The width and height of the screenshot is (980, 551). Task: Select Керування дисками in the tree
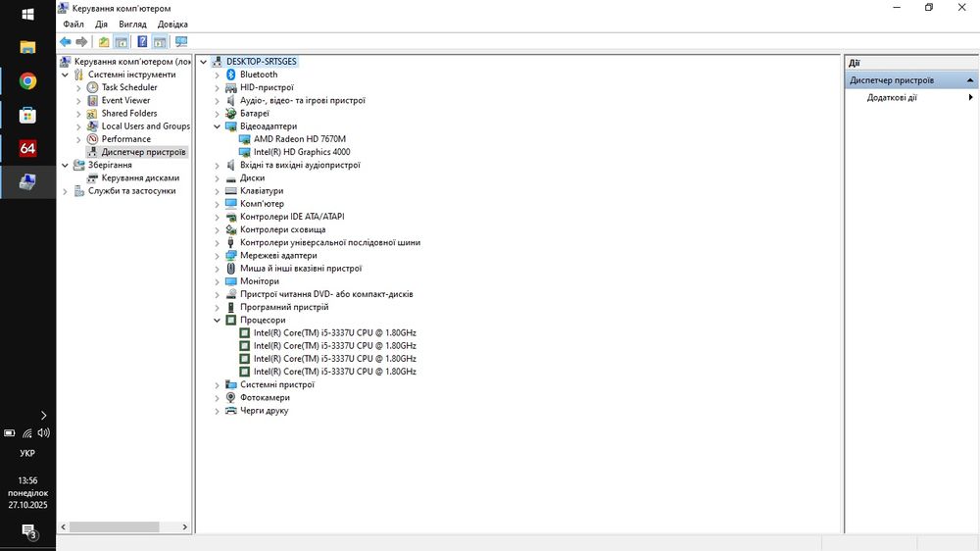click(140, 178)
